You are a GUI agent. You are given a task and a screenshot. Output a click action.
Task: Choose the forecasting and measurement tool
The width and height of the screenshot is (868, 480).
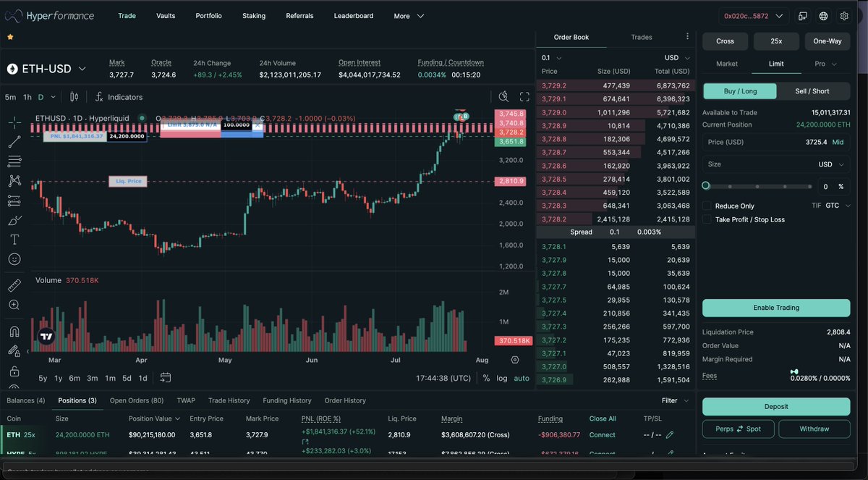coord(14,201)
